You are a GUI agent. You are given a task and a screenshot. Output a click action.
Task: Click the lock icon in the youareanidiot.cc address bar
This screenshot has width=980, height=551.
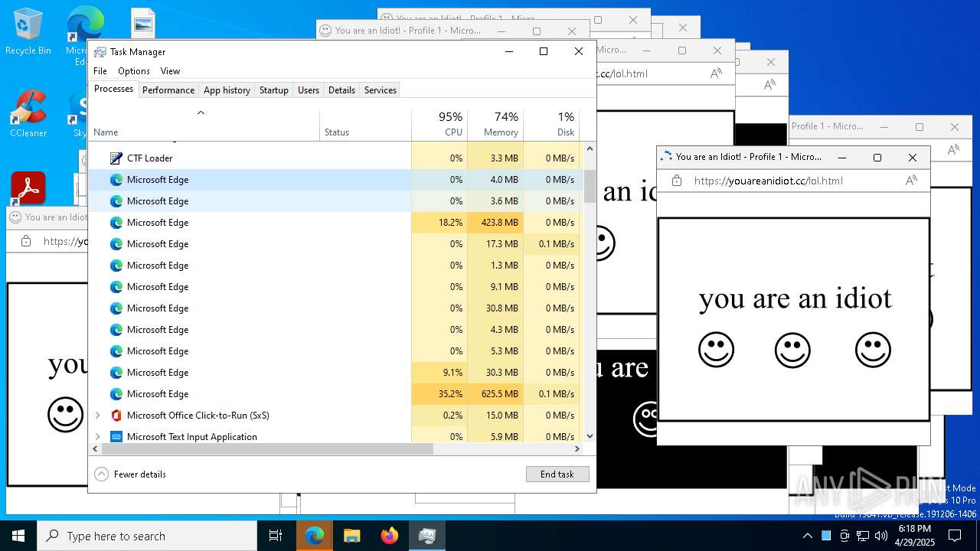(x=676, y=181)
